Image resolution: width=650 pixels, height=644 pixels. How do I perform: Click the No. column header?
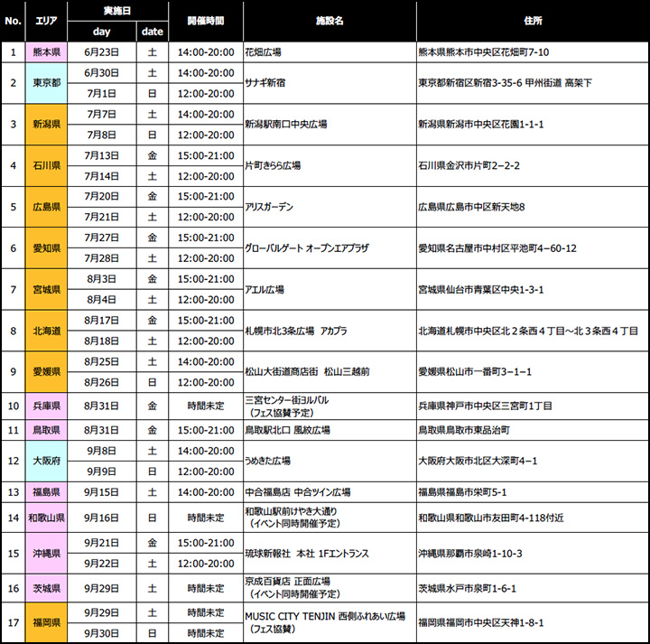[13, 21]
